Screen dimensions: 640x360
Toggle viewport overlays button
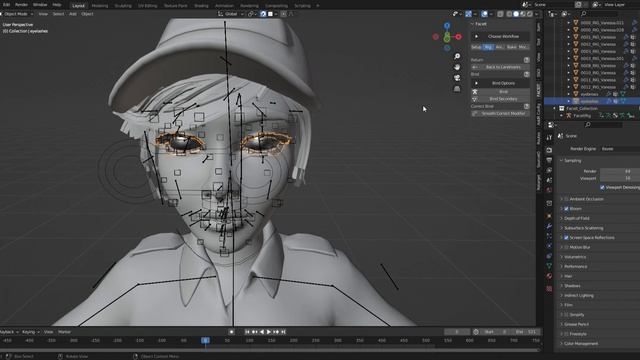click(x=484, y=14)
